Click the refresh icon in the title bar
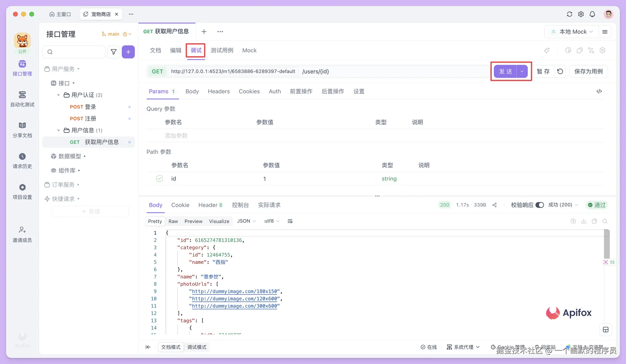 pos(569,14)
